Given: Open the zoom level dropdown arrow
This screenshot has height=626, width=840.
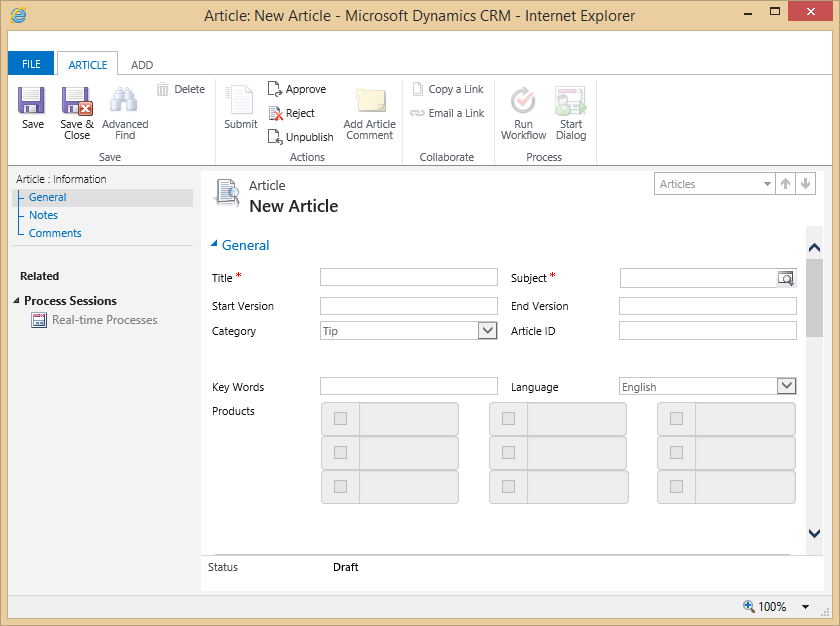Looking at the screenshot, I should coord(805,607).
